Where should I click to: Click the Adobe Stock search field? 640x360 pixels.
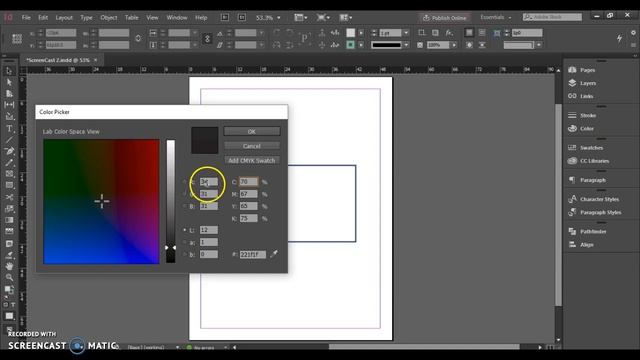(552, 17)
